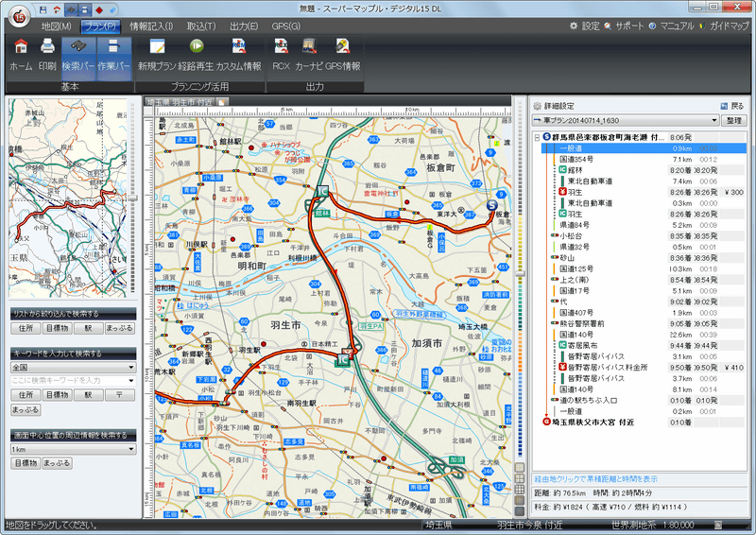Click the main map scale slider handle
Image resolution: width=756 pixels, height=535 pixels.
click(x=520, y=273)
